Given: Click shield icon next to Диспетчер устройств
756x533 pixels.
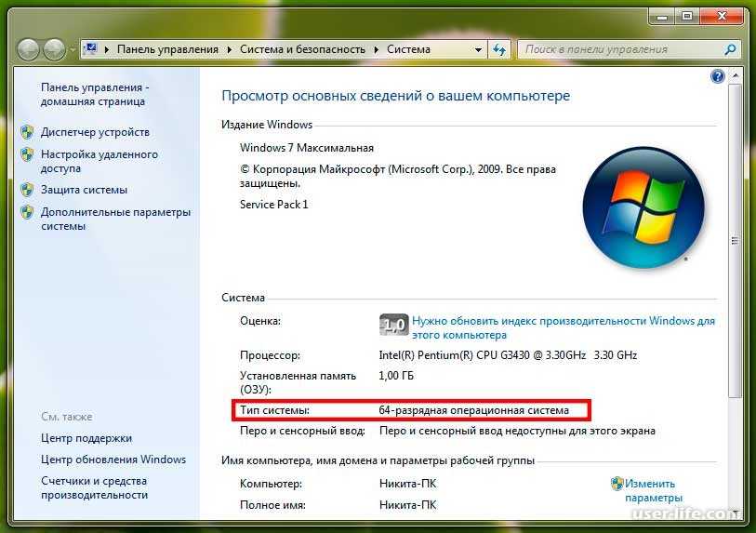Looking at the screenshot, I should tap(28, 132).
